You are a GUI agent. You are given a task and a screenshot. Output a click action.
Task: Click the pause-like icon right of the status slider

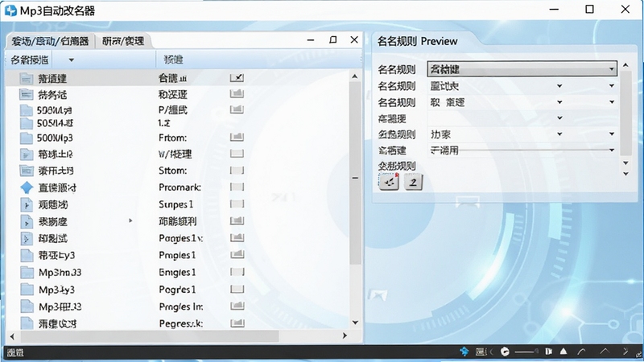coord(548,352)
